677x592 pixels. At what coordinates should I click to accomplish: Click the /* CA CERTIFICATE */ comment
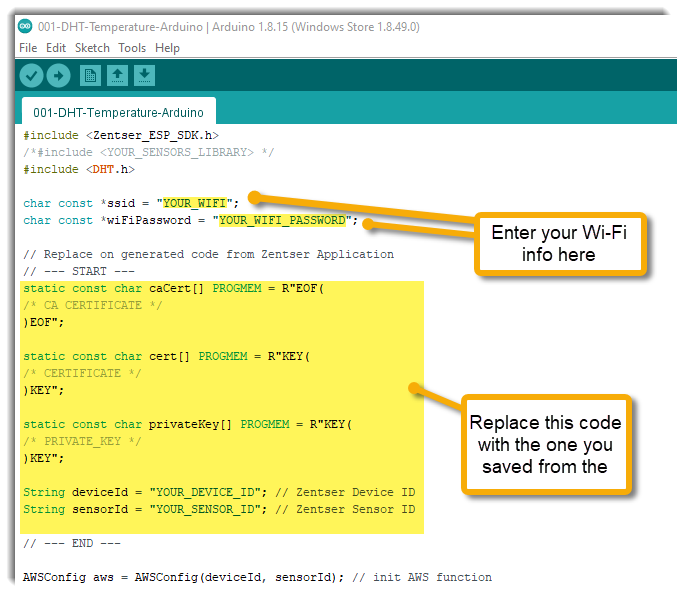93,305
